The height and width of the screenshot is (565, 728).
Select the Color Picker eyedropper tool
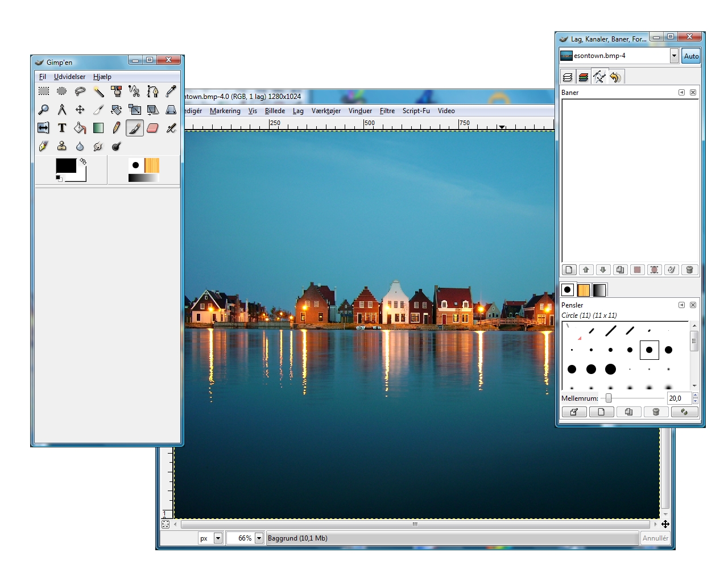click(x=171, y=92)
